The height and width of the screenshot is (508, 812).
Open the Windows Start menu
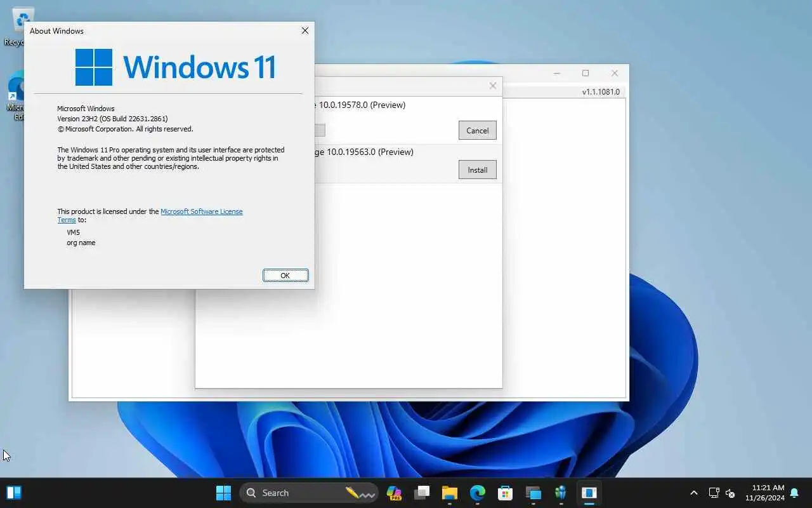click(223, 493)
